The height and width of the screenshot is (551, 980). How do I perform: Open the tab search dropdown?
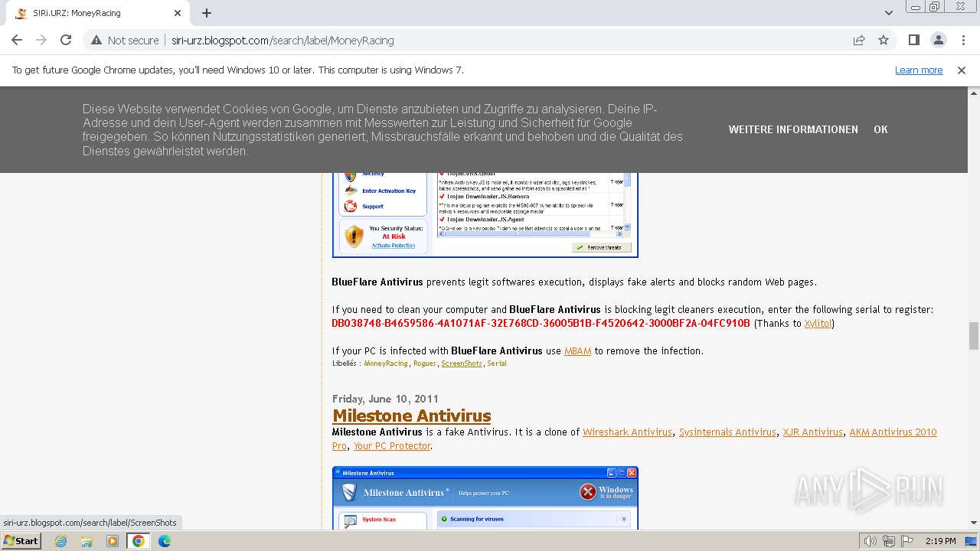point(888,13)
